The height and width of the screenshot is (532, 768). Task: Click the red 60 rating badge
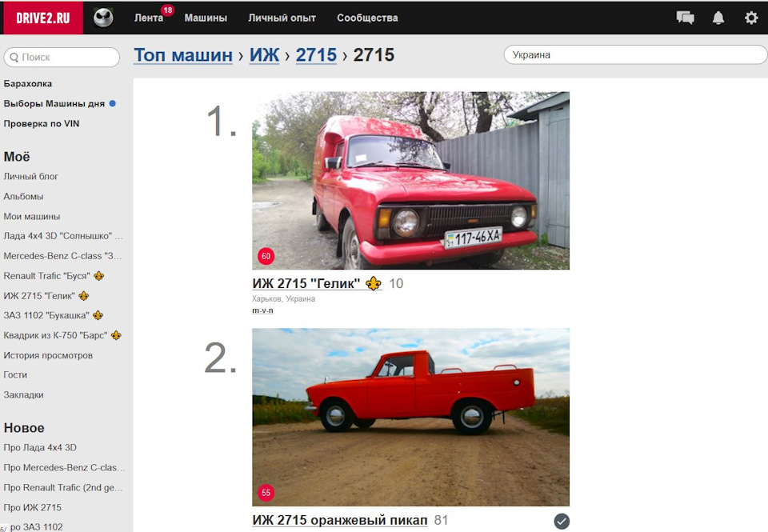tap(266, 256)
